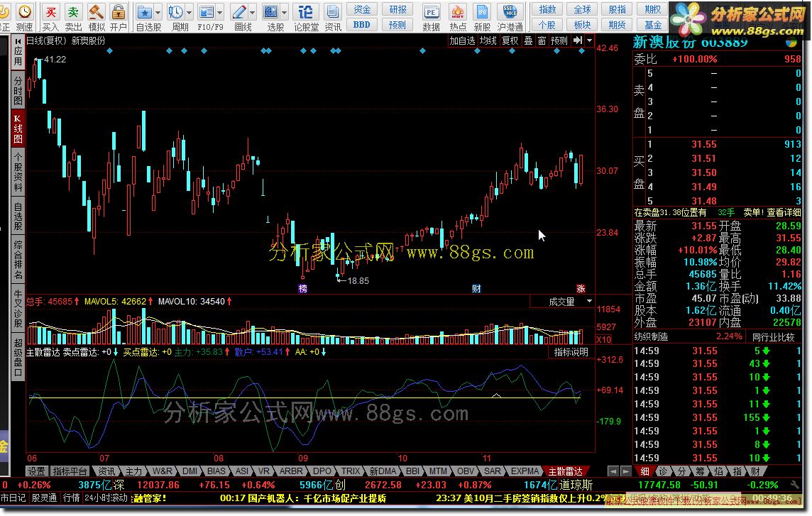
Task: Click 查看详细 link in order panel
Action: point(784,212)
